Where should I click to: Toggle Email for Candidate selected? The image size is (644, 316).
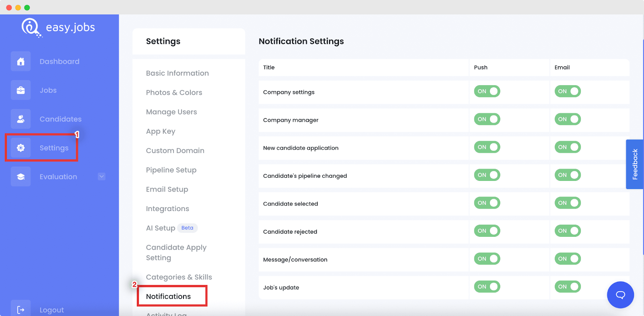tap(568, 203)
